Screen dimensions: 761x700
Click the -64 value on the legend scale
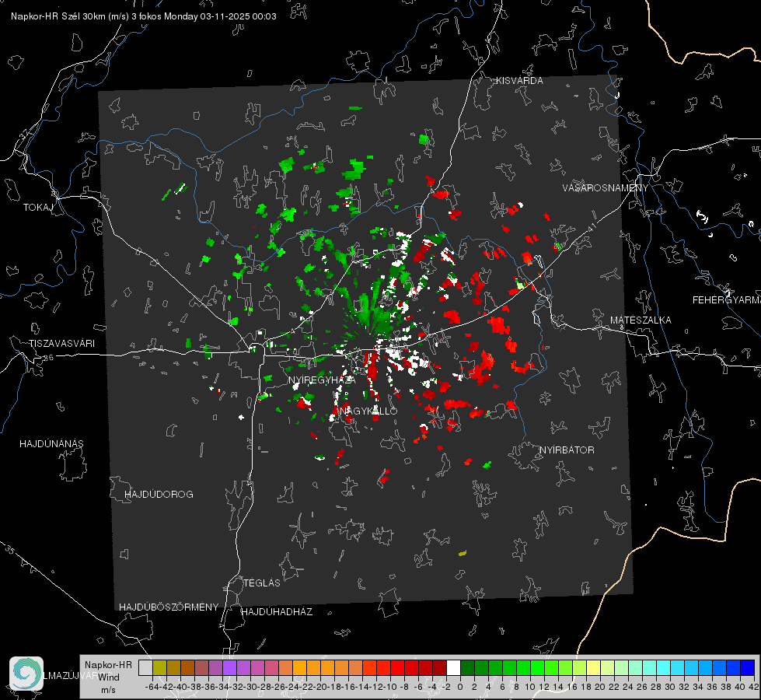(x=152, y=687)
